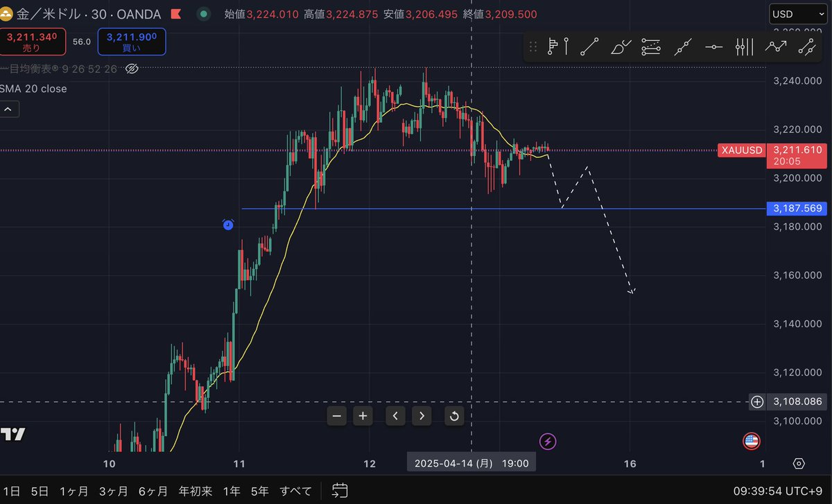Open the go-to-date calendar icon

pyautogui.click(x=339, y=491)
